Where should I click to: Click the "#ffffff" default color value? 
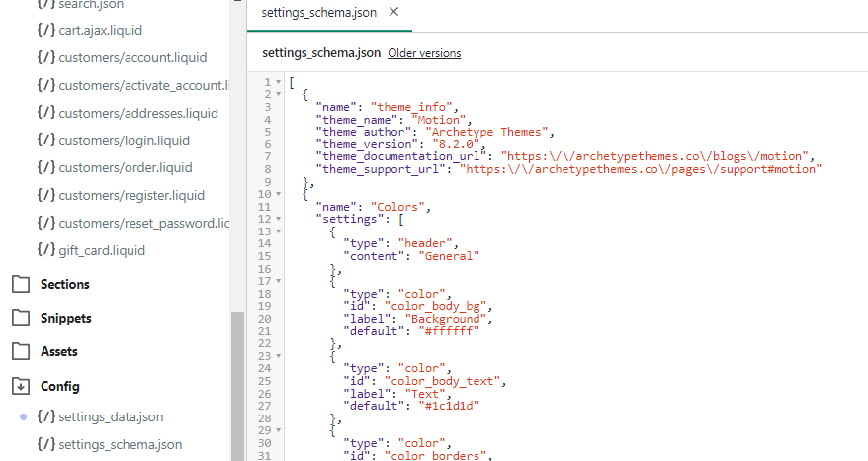coord(449,331)
